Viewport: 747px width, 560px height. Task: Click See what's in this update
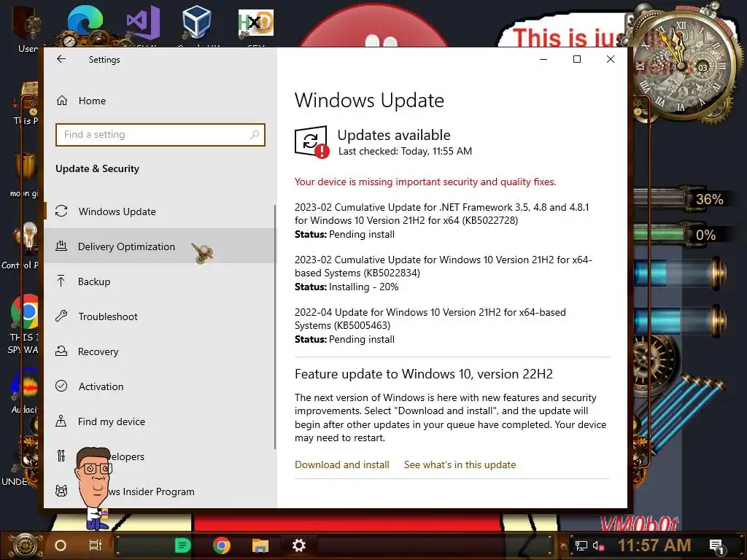click(x=460, y=464)
